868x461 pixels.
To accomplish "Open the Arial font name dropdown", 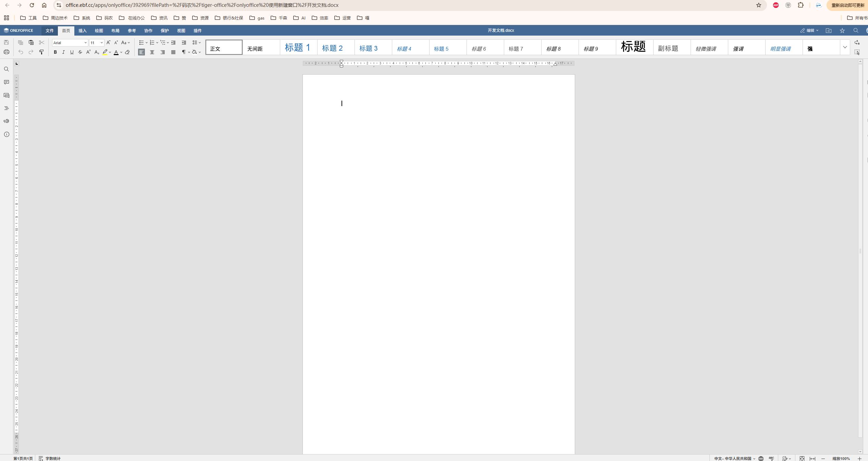I will click(x=86, y=43).
